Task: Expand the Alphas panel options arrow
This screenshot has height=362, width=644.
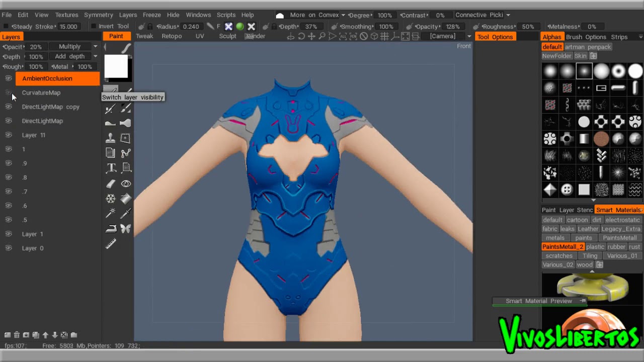Action: (x=640, y=37)
